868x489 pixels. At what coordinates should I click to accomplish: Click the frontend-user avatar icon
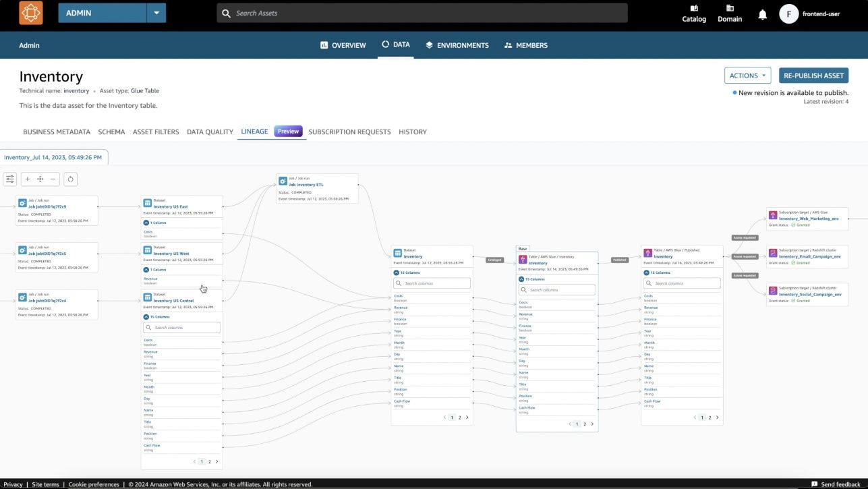[788, 13]
